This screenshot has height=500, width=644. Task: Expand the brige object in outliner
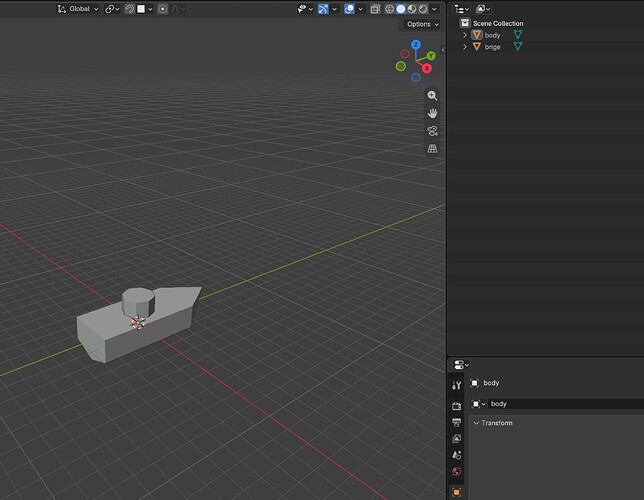click(x=465, y=47)
